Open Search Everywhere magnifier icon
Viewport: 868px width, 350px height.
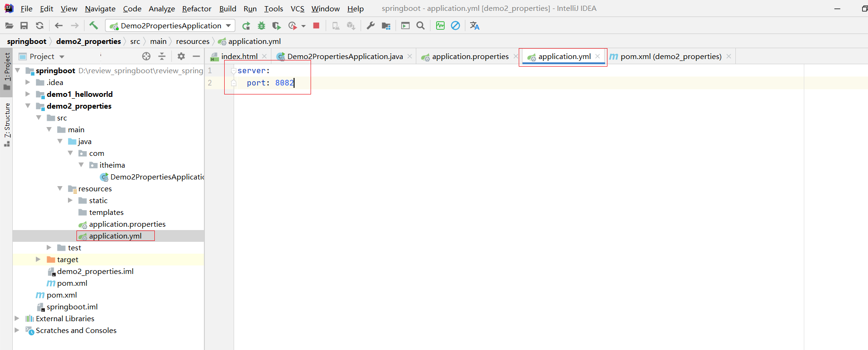click(x=421, y=26)
